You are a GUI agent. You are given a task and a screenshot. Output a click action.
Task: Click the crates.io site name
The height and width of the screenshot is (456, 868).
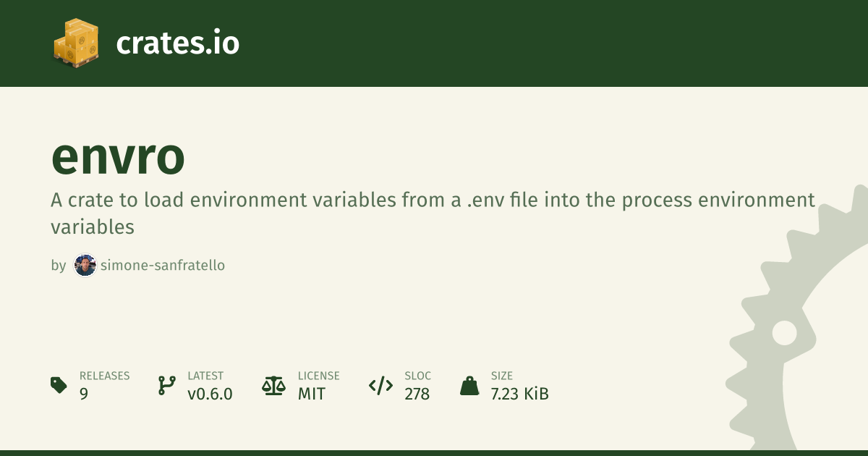click(177, 43)
